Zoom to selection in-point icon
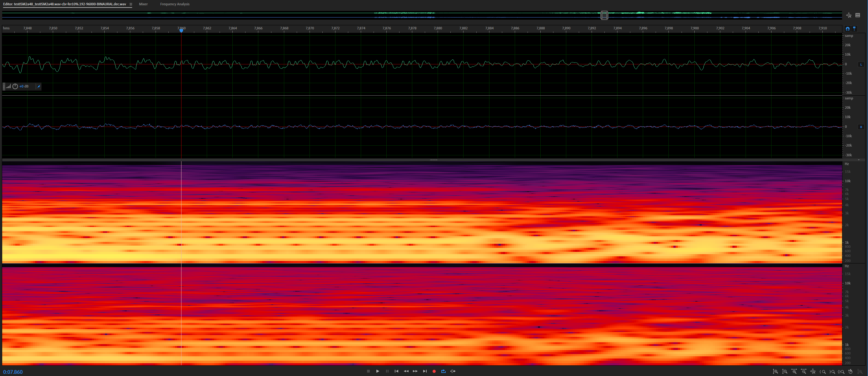 click(822, 372)
